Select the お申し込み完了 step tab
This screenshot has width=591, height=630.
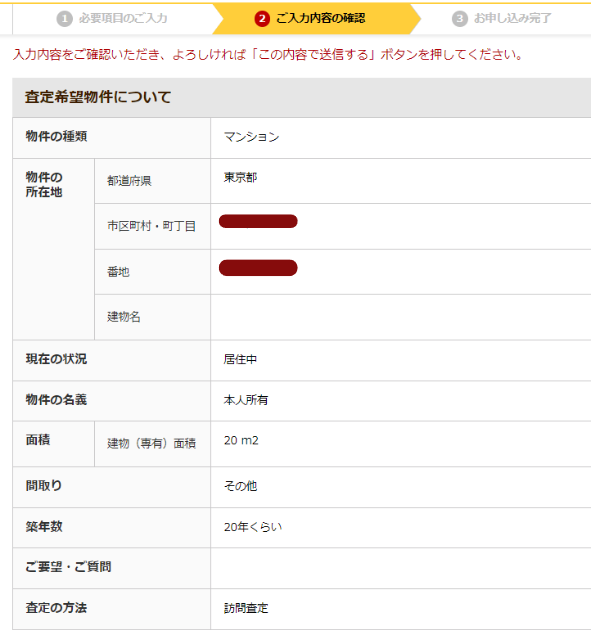tap(502, 18)
